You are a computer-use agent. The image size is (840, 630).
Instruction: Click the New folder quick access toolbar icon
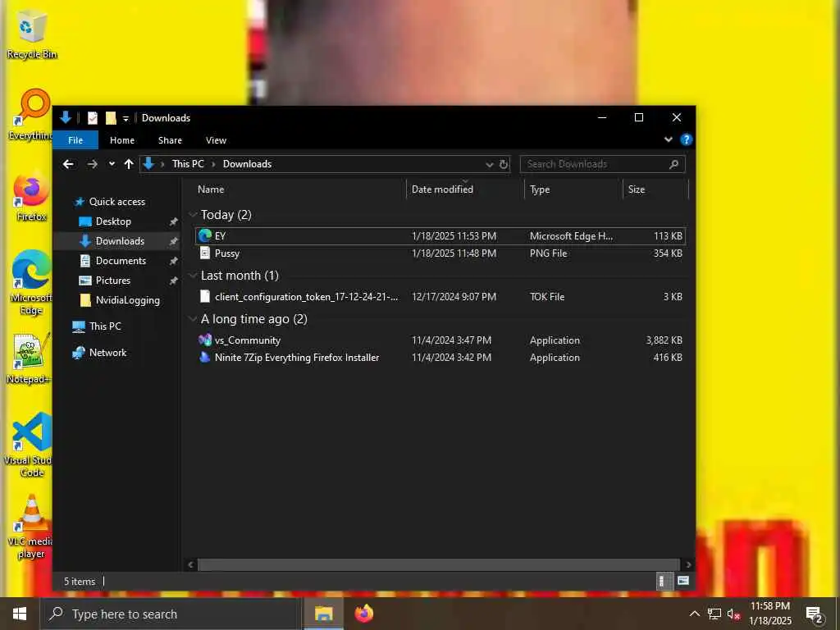(x=111, y=118)
